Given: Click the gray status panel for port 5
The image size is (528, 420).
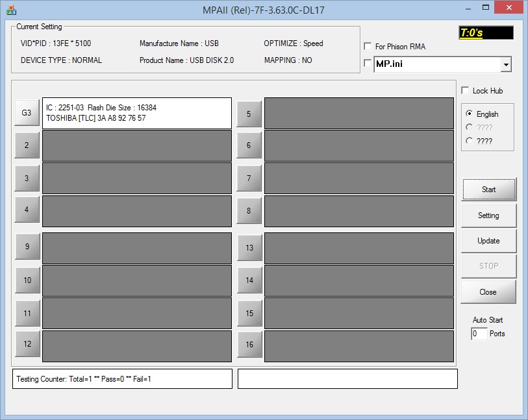Looking at the screenshot, I should [x=359, y=113].
